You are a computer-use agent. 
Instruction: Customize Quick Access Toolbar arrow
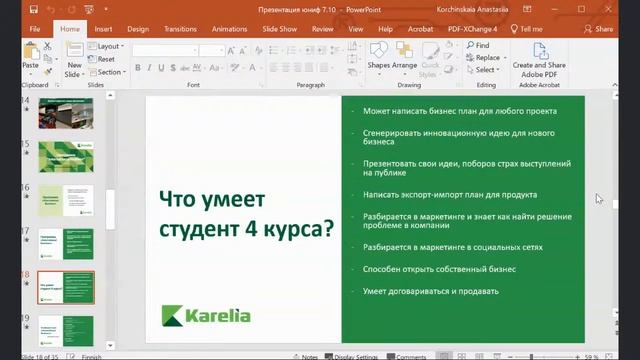106,9
